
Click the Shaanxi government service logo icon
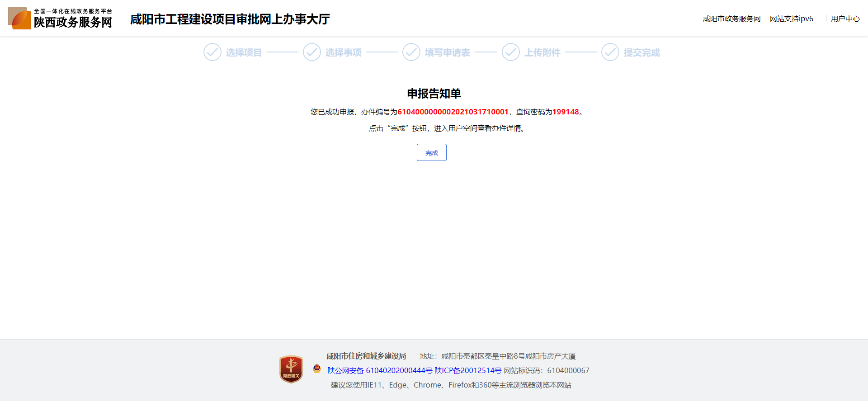[19, 18]
